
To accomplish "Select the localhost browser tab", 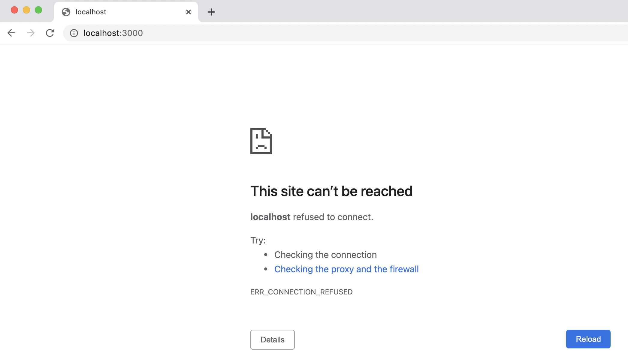I will pyautogui.click(x=120, y=12).
